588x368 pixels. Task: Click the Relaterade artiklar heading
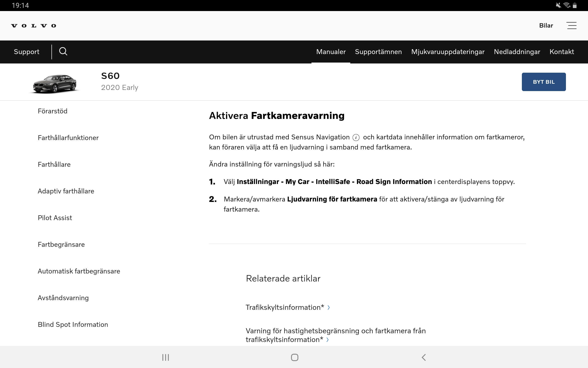tap(283, 279)
